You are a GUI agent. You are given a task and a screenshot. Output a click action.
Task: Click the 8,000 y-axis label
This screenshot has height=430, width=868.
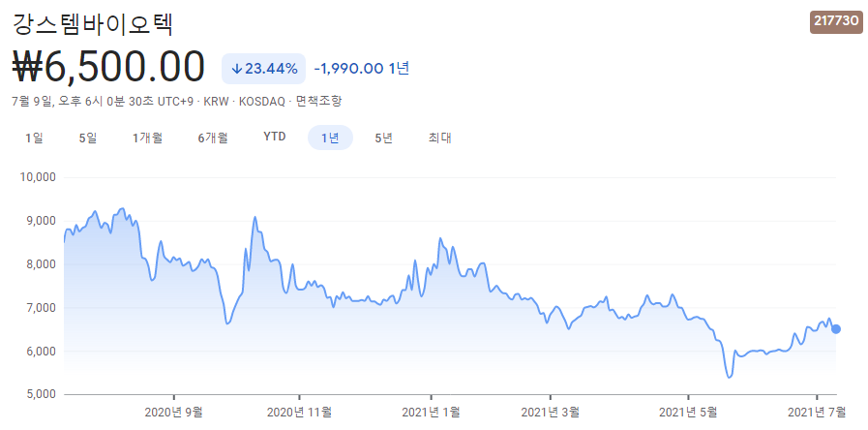42,264
